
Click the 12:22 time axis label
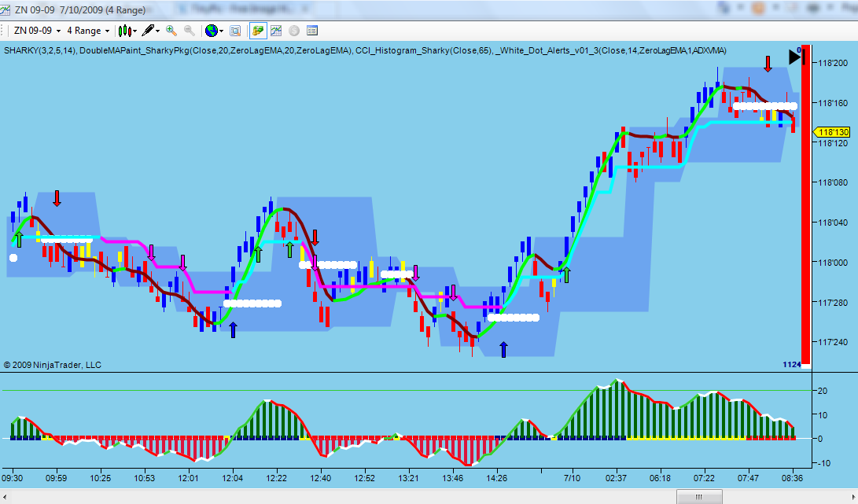[x=276, y=478]
